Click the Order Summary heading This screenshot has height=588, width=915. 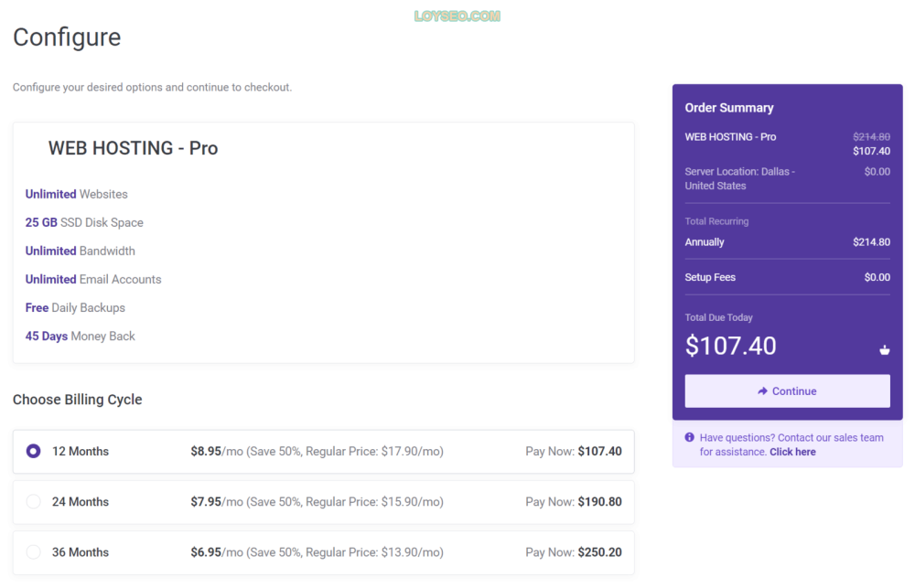click(x=729, y=108)
